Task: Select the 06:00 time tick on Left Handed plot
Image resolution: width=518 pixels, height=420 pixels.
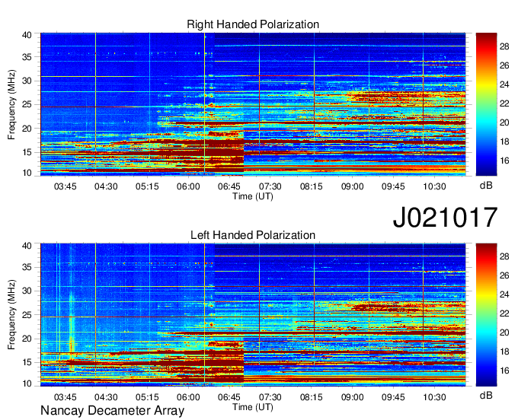Action: (x=188, y=397)
